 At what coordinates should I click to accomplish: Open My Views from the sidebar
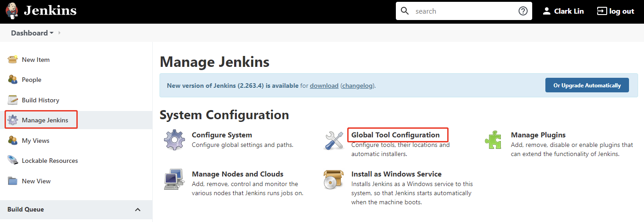[x=35, y=141]
